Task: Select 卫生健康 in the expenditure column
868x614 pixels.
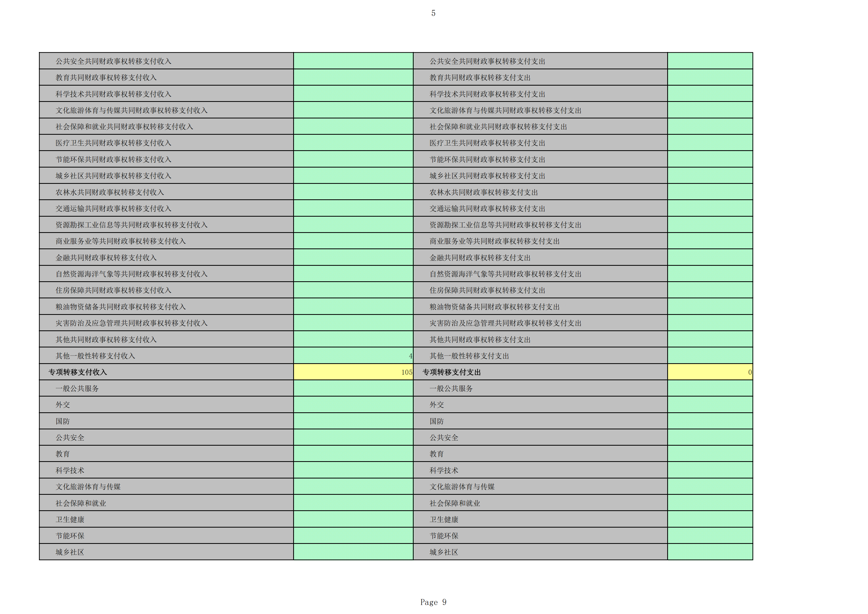Action: [x=444, y=520]
